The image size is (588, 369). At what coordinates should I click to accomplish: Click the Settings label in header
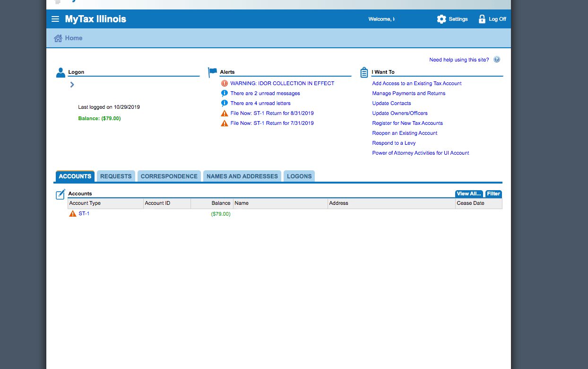click(x=458, y=19)
